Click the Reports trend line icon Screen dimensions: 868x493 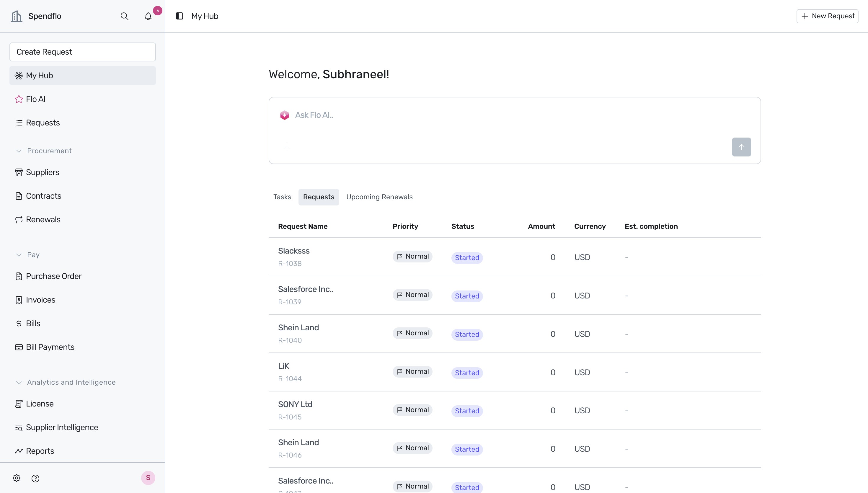[x=19, y=451]
